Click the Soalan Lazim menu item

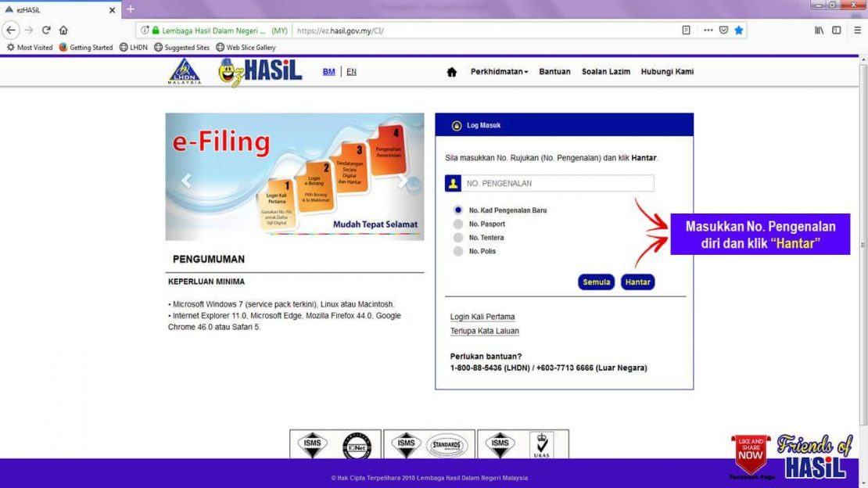[606, 71]
